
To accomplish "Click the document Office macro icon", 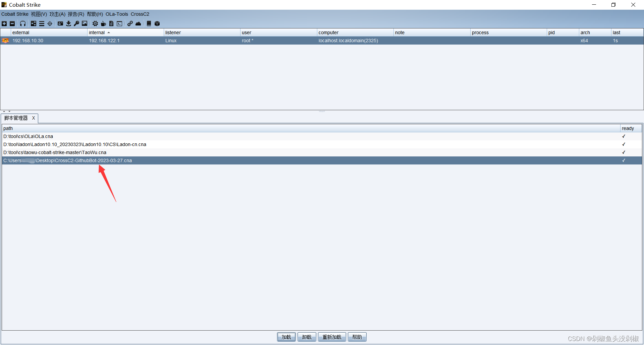I will (x=111, y=23).
